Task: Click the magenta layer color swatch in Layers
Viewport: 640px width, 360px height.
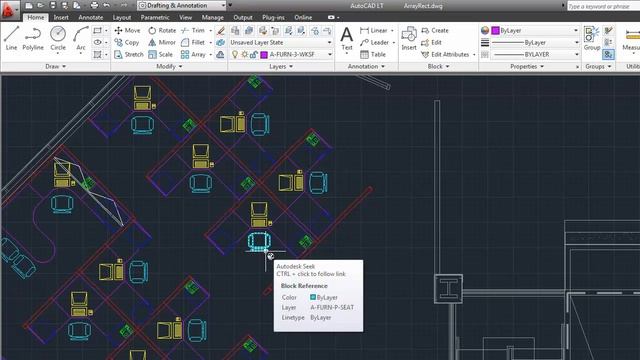Action: tap(264, 55)
